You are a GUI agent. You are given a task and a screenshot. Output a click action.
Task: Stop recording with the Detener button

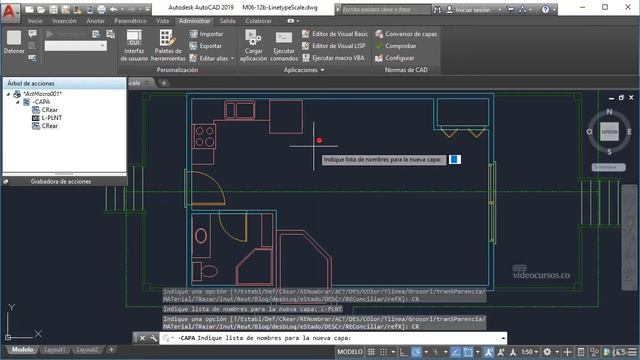14,42
